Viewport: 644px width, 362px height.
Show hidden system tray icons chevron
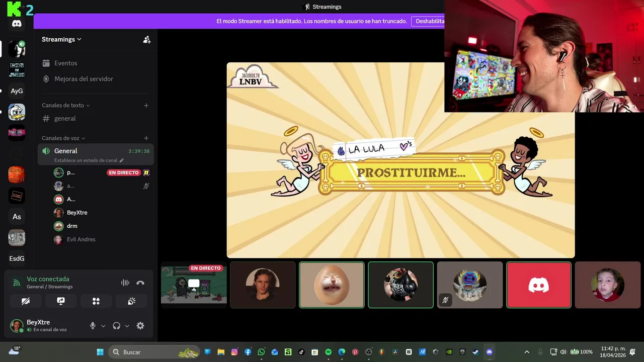click(x=527, y=352)
